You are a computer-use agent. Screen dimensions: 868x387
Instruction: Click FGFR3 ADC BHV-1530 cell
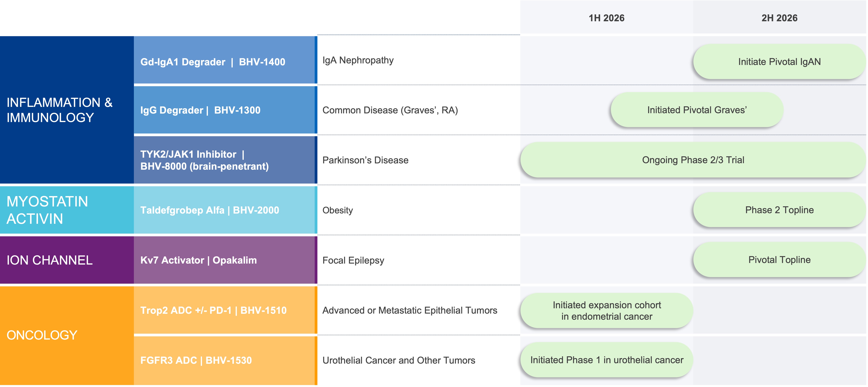tap(225, 360)
